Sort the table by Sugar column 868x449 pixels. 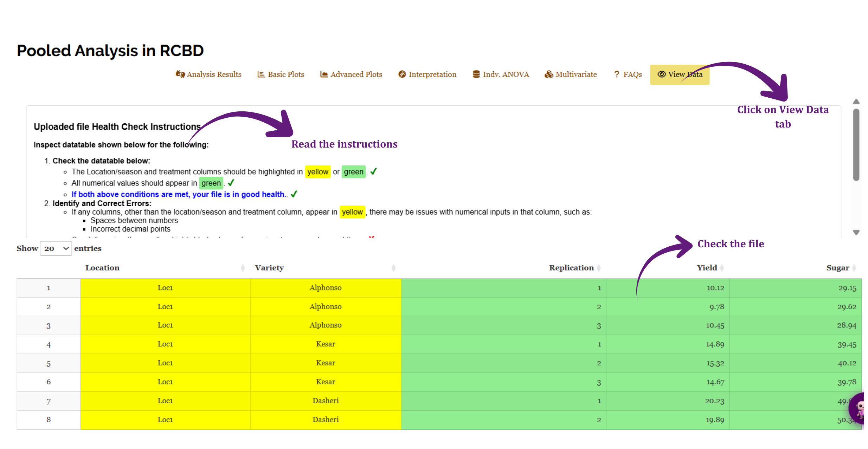(796, 268)
